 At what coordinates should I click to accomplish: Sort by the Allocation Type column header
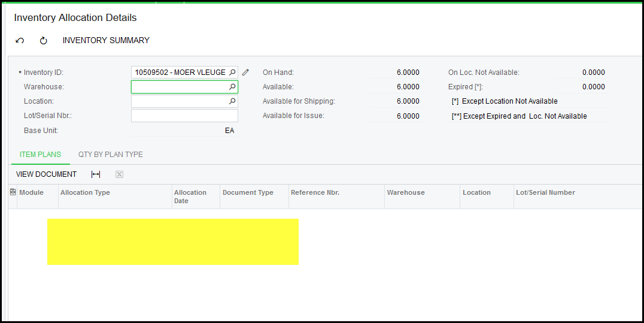point(86,193)
